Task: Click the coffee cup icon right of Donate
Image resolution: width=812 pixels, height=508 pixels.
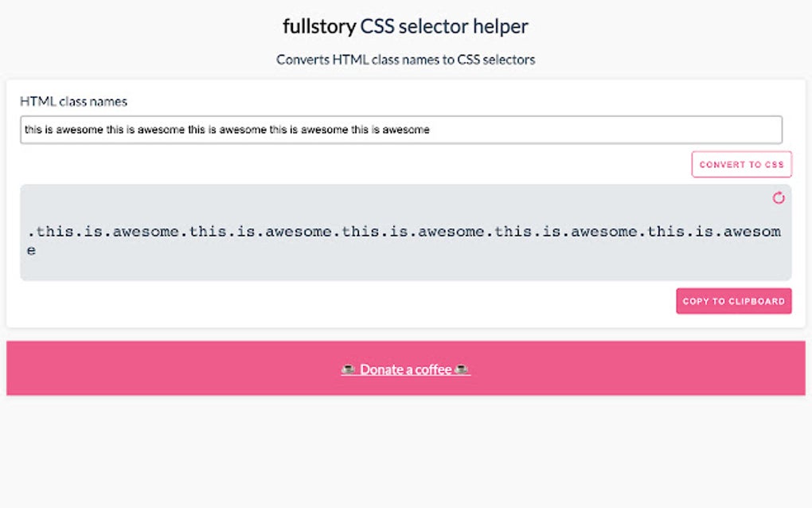Action: (463, 369)
